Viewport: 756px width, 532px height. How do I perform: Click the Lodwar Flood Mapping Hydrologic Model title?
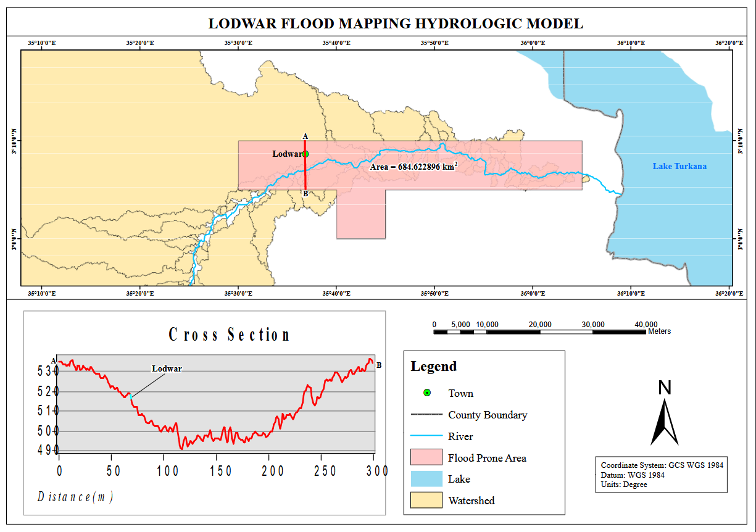click(x=396, y=23)
